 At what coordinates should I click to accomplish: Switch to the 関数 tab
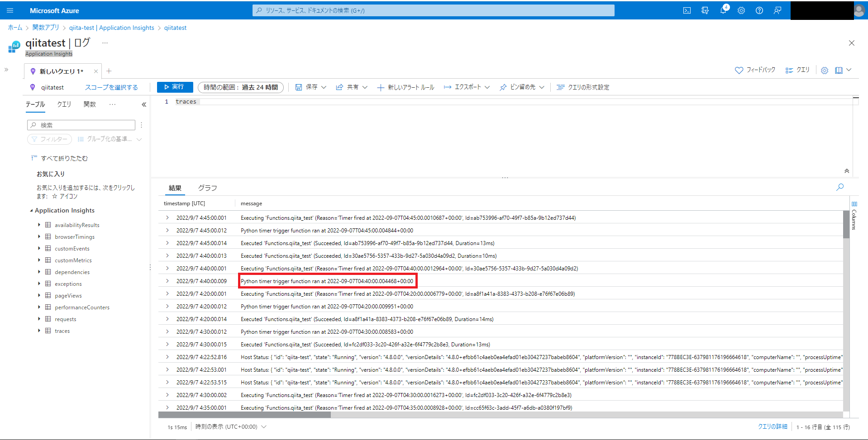point(90,104)
